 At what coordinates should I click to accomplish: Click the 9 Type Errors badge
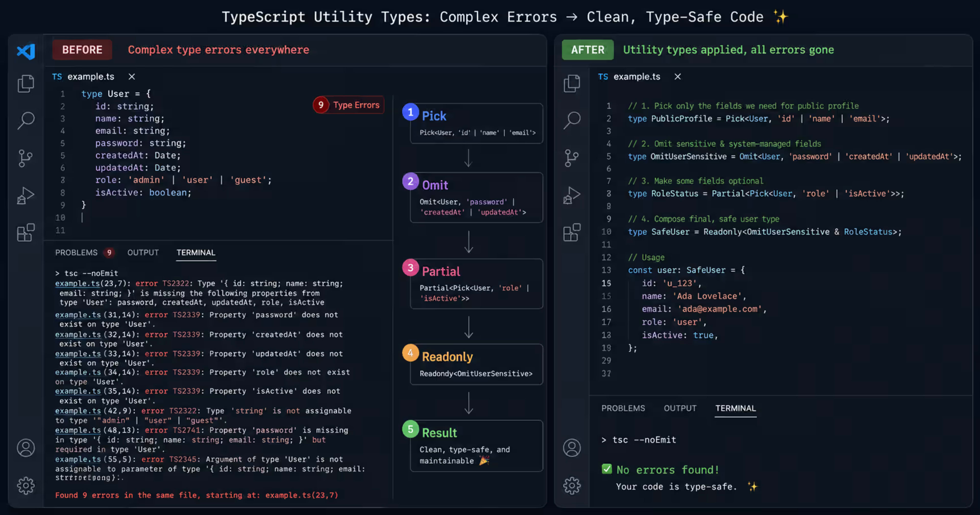point(348,105)
